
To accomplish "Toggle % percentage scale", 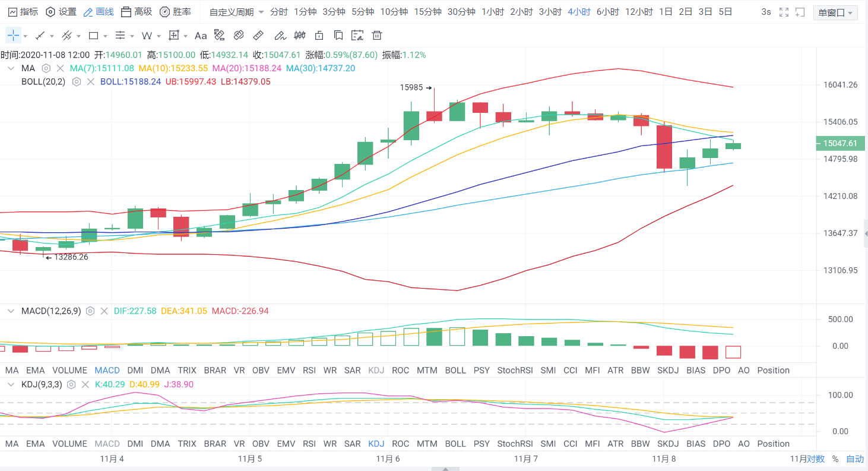I will [835, 459].
